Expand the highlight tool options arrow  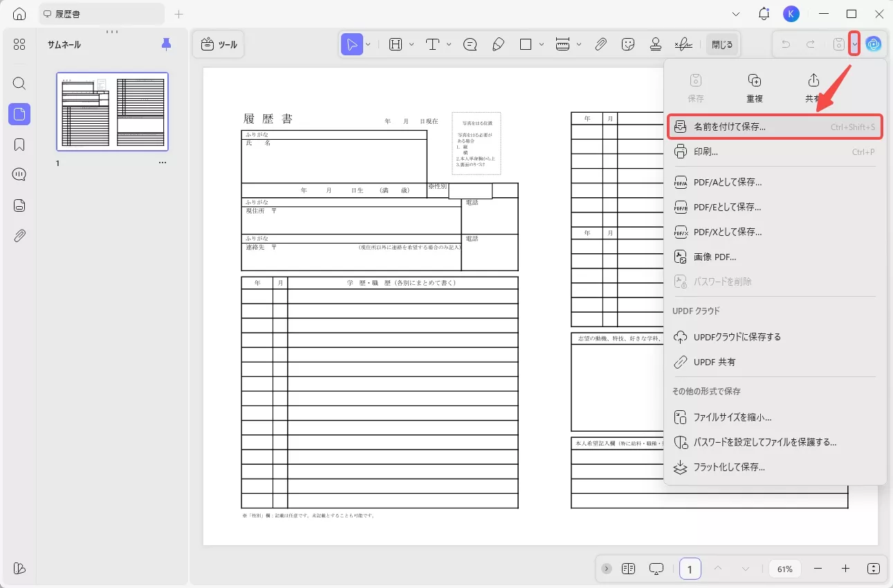412,44
